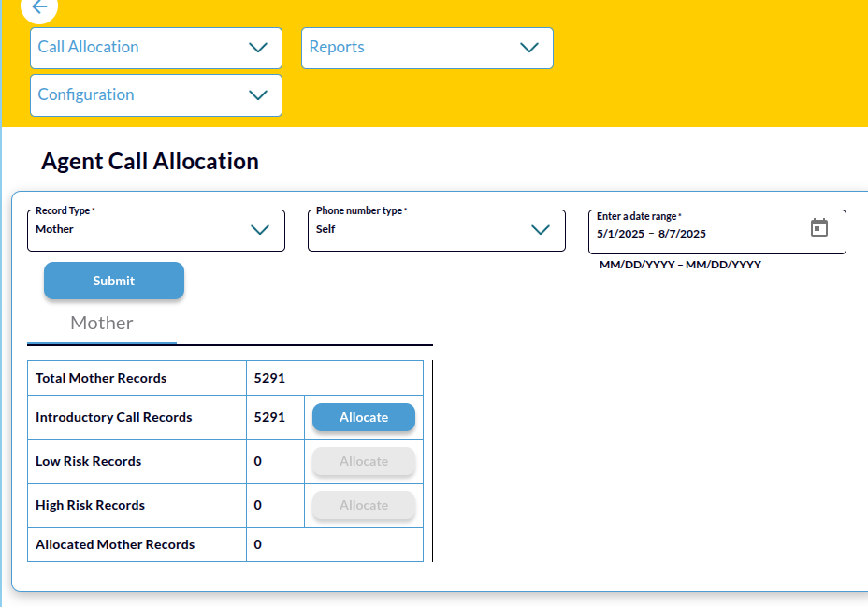The height and width of the screenshot is (607, 868).
Task: Expand the Configuration dropdown
Action: 155,95
